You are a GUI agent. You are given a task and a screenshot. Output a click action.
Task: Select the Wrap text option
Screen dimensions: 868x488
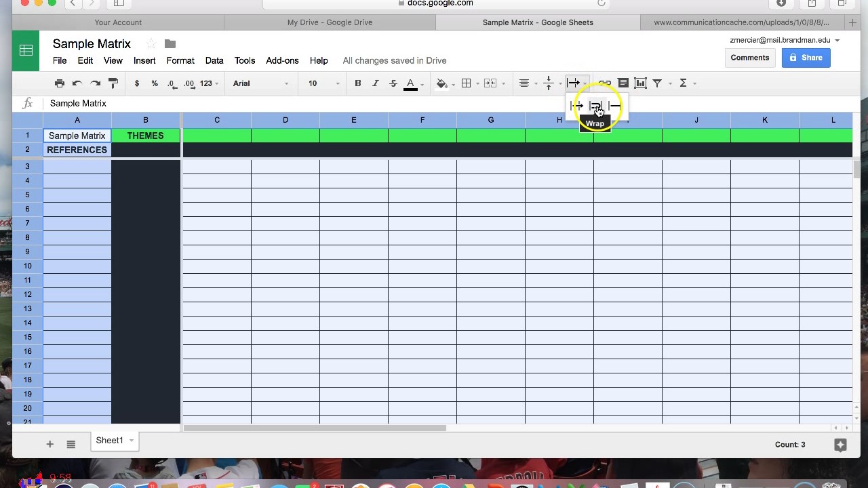[595, 106]
